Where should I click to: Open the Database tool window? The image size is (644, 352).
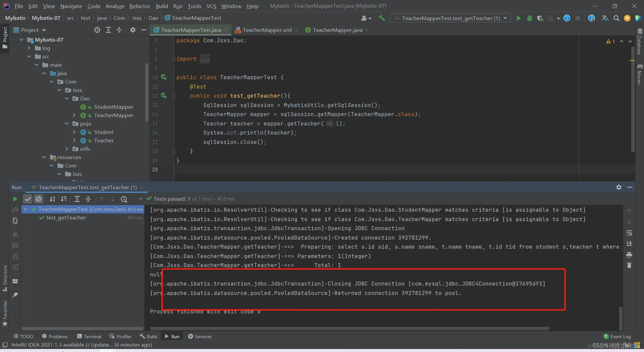(640, 42)
